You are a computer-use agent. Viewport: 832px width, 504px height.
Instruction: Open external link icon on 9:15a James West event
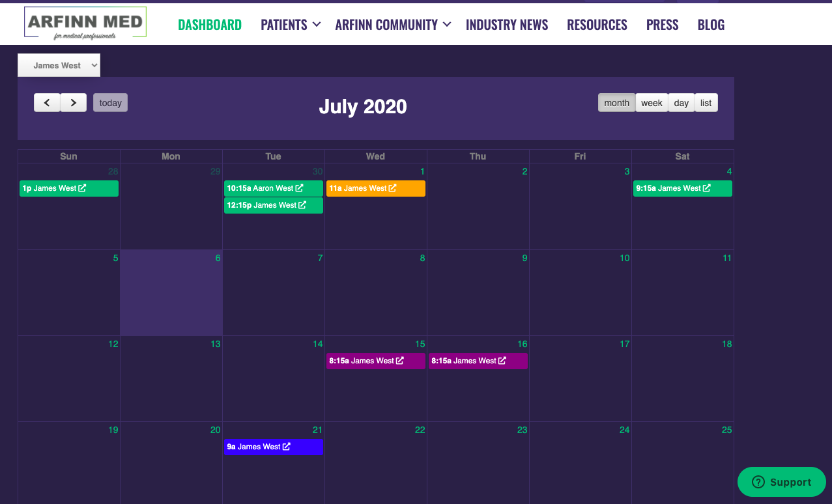(707, 188)
